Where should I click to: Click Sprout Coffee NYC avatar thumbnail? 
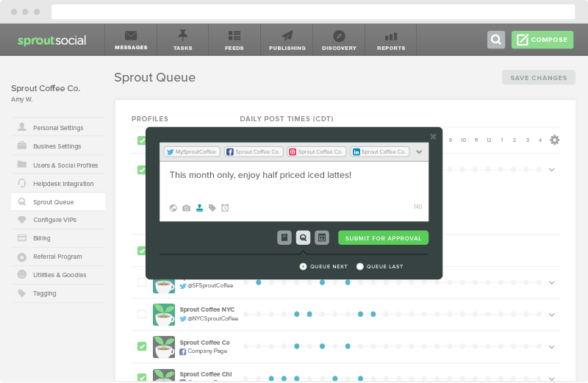tap(164, 315)
